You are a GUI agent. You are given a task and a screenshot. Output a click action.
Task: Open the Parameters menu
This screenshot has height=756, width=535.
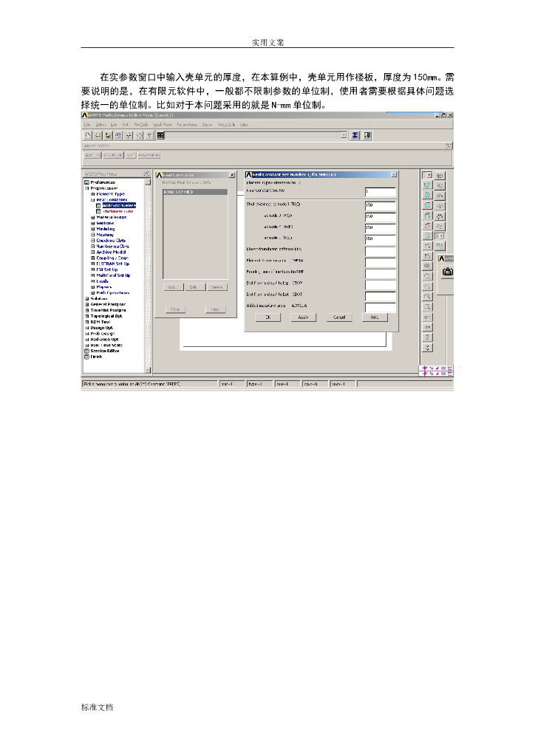point(187,124)
